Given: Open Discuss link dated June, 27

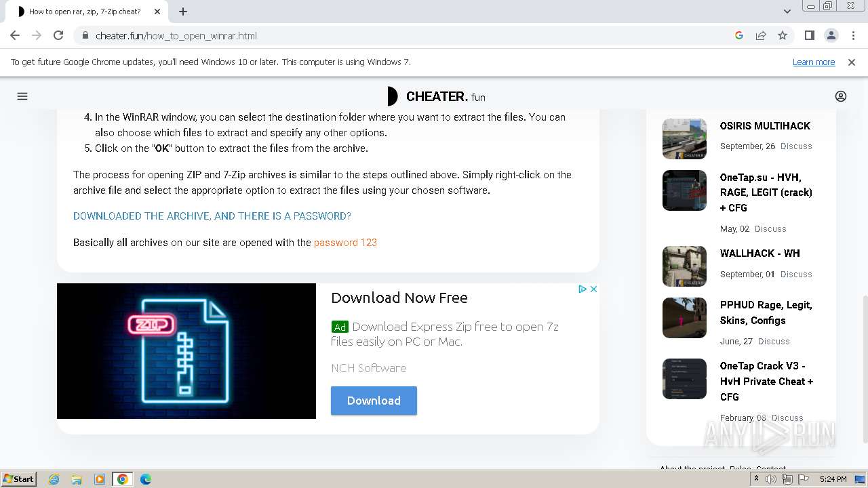Looking at the screenshot, I should point(774,342).
